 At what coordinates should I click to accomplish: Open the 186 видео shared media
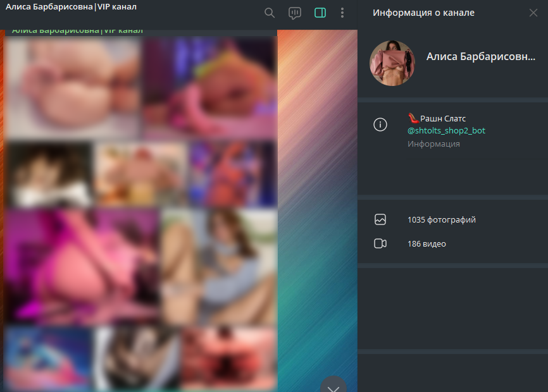coord(427,244)
